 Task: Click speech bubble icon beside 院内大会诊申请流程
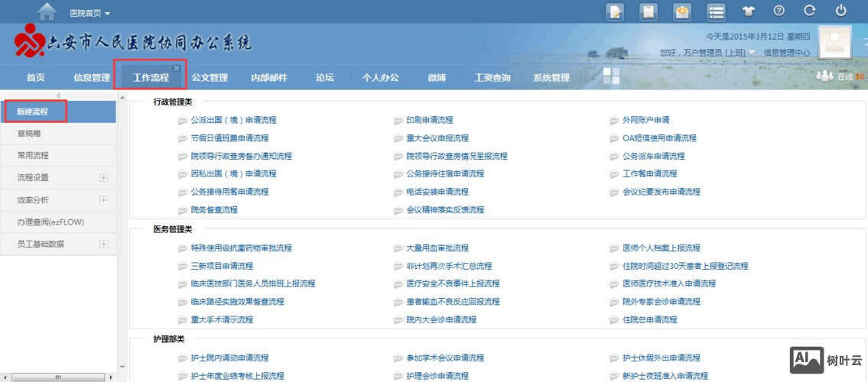[398, 319]
